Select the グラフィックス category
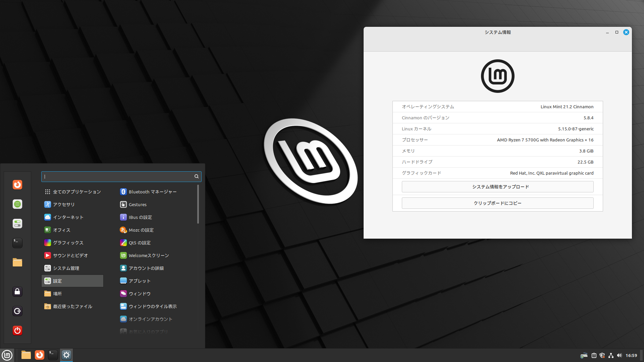This screenshot has height=362, width=644. [x=68, y=243]
